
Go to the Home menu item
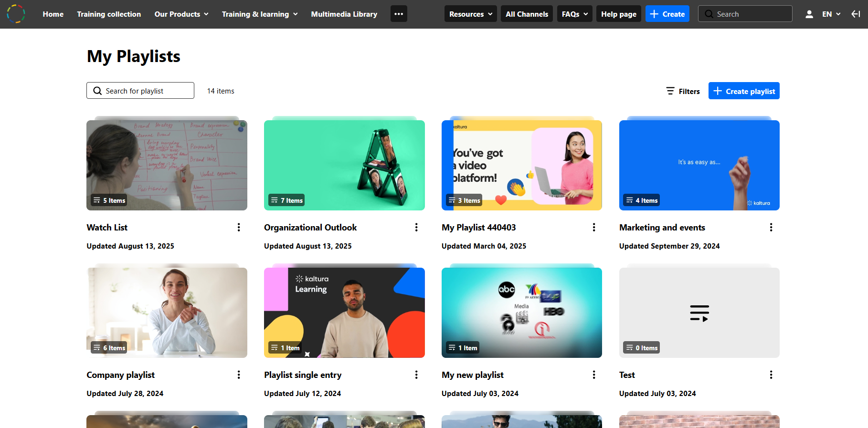click(x=53, y=14)
